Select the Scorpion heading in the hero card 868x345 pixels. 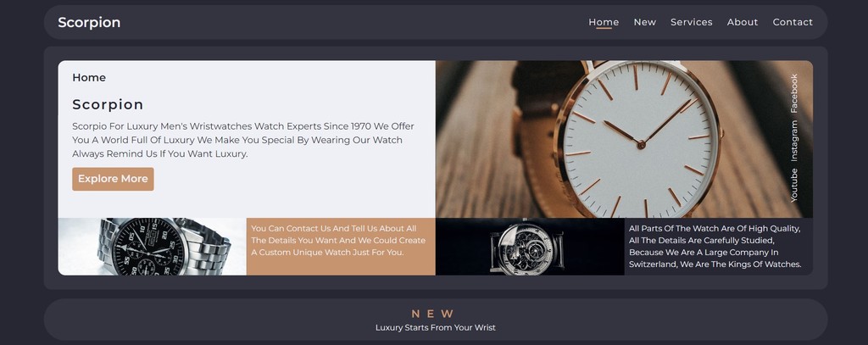tap(108, 104)
